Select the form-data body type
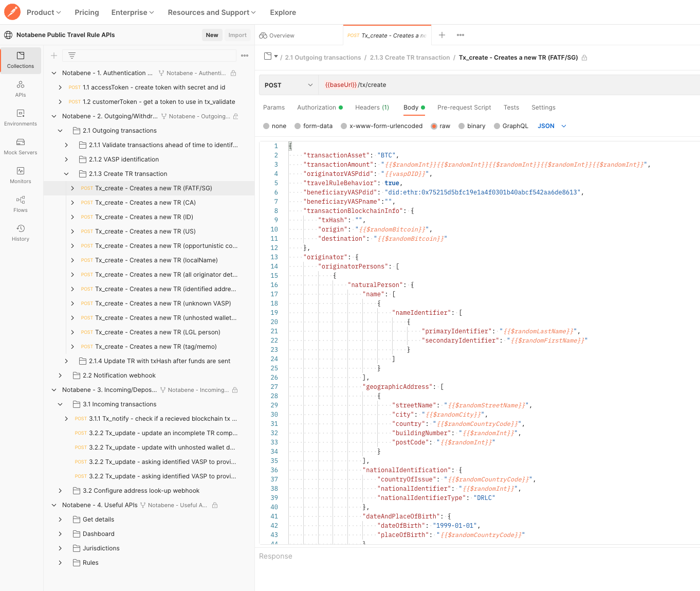The height and width of the screenshot is (591, 700). click(x=298, y=126)
